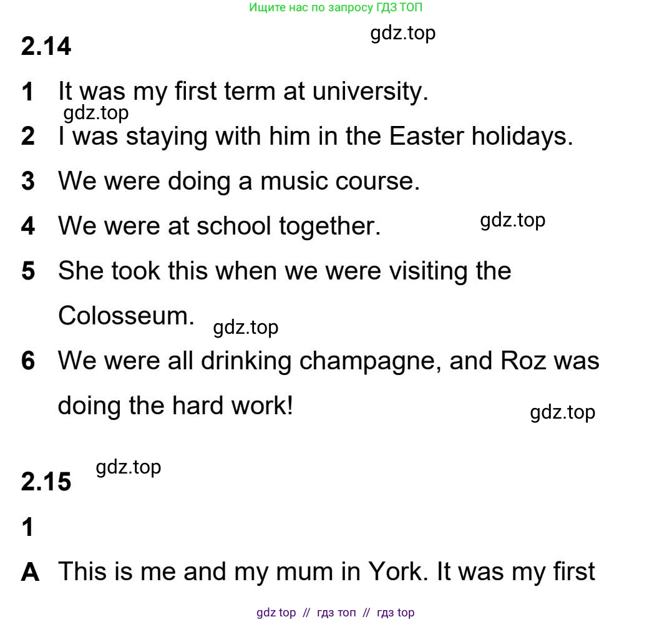Click "We were doing a music course"
Screen dimensions: 672x622
tap(239, 181)
